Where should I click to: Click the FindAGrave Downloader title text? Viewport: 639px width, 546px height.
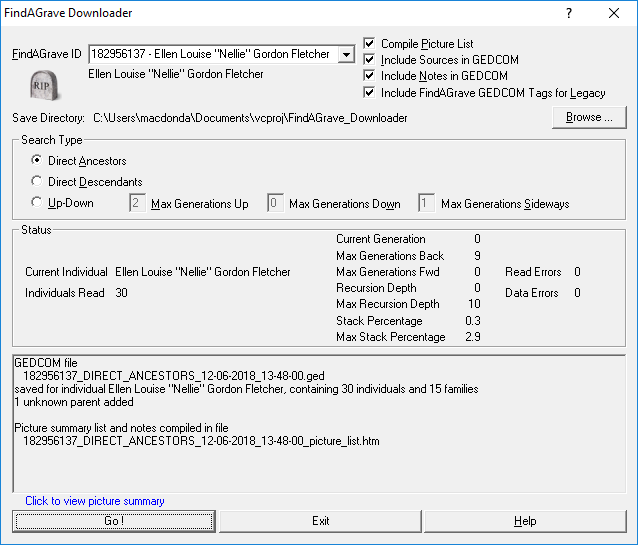pos(68,13)
